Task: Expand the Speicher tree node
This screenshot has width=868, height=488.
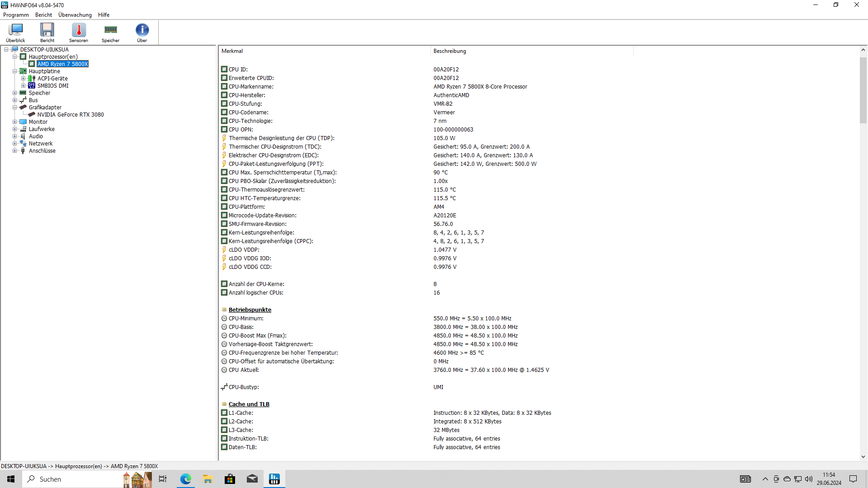Action: coord(15,93)
